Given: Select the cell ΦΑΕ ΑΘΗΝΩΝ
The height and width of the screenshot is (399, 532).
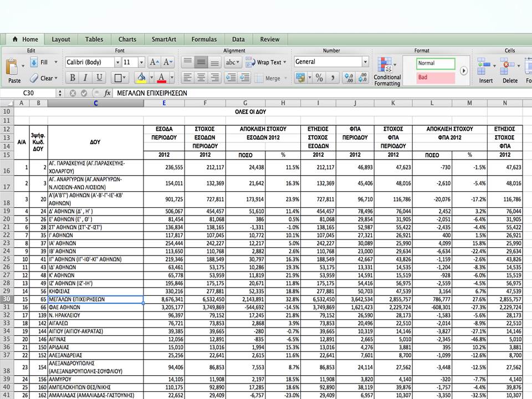Looking at the screenshot, I should (x=96, y=308).
